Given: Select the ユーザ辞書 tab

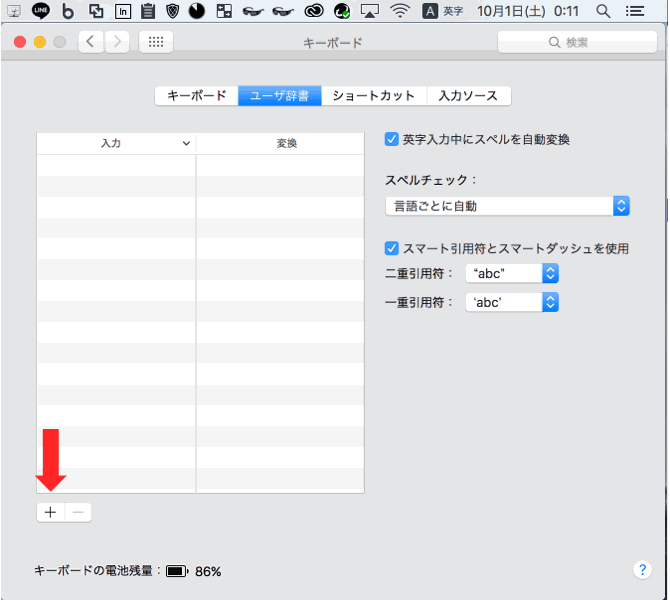Looking at the screenshot, I should pyautogui.click(x=279, y=96).
